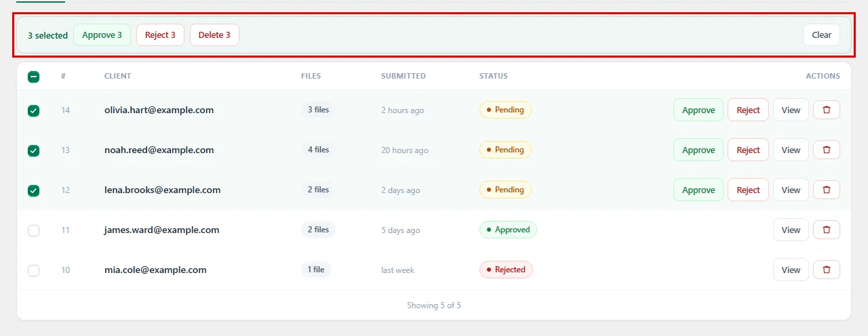Viewport: 868px width, 336px height.
Task: Approve noah.reed@example.com submission
Action: 698,150
